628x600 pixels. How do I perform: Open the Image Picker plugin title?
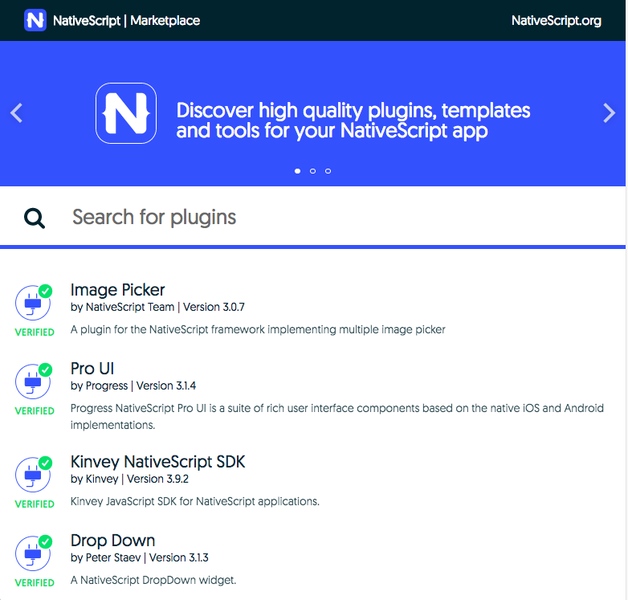point(118,290)
